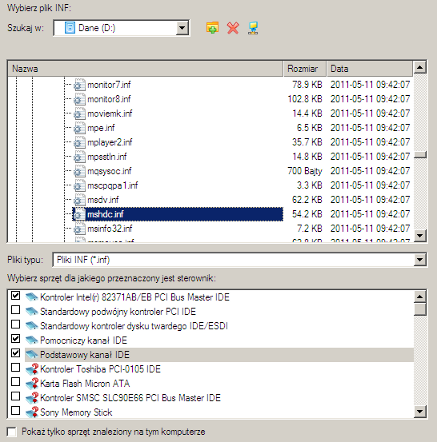437x442 pixels.
Task: Sort by Rozmiar column header
Action: (305, 69)
